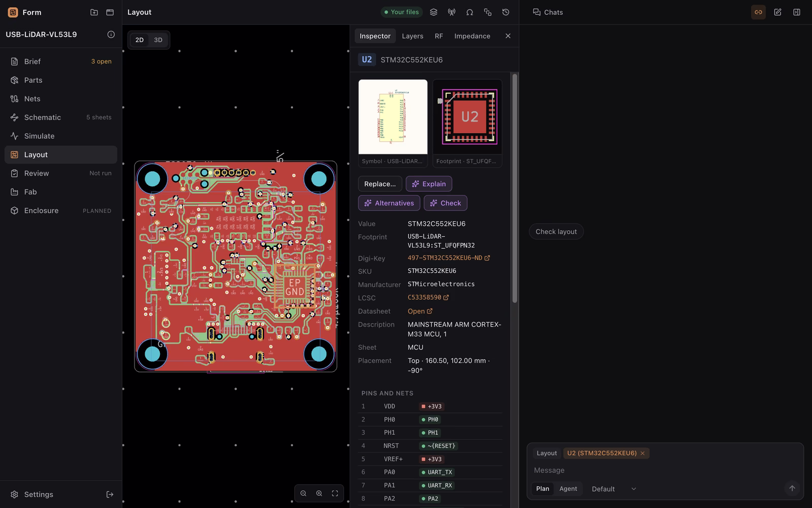Image resolution: width=812 pixels, height=508 pixels.
Task: Click the logout icon beside Settings
Action: [x=110, y=494]
